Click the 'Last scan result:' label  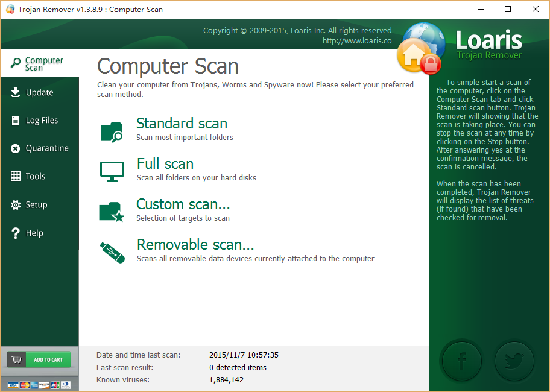(125, 367)
